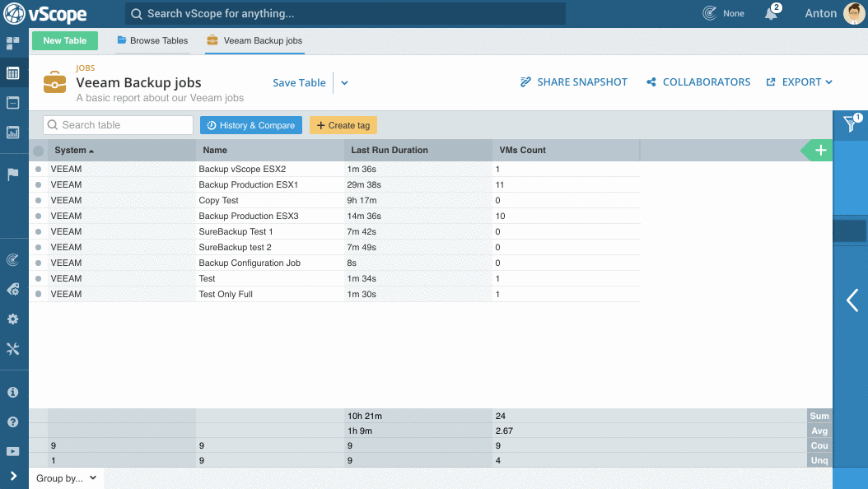The image size is (868, 489).
Task: Open the info icon in sidebar
Action: point(12,392)
